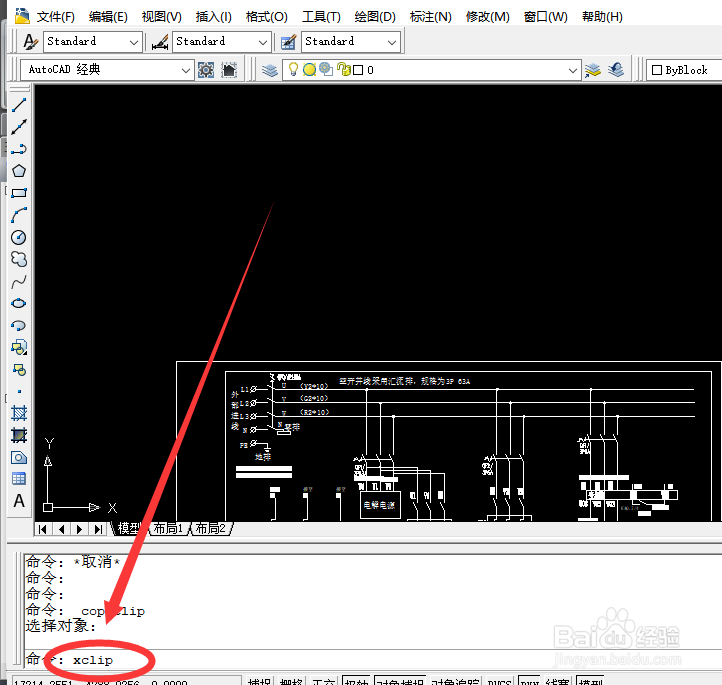
Task: Open the Table Style manager icon
Action: (x=289, y=42)
